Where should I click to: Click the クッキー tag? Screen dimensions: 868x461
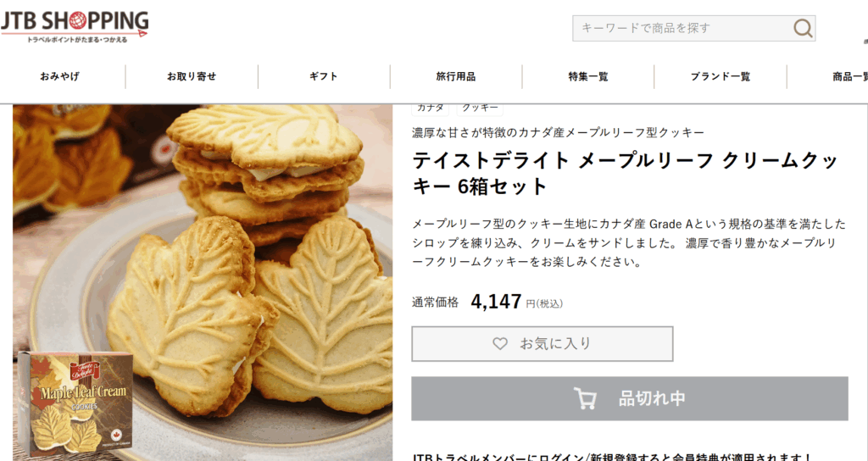[x=480, y=109]
